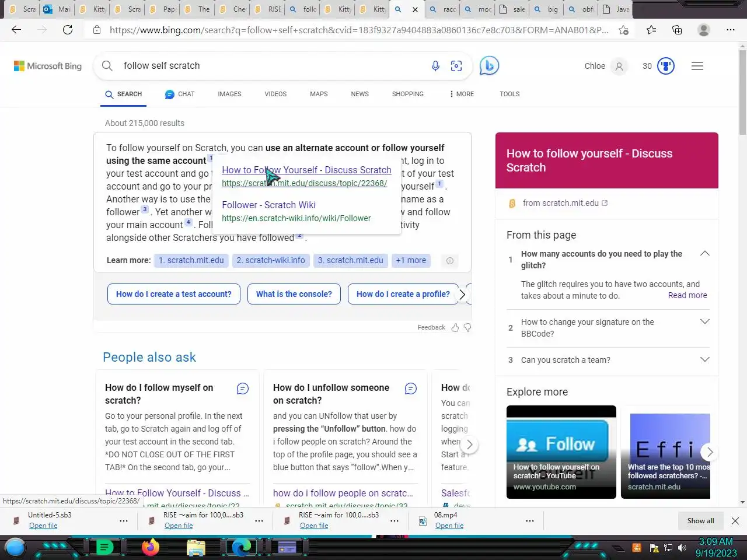Screen dimensions: 747x560
Task: Open the MORE search category dropdown
Action: click(x=462, y=94)
